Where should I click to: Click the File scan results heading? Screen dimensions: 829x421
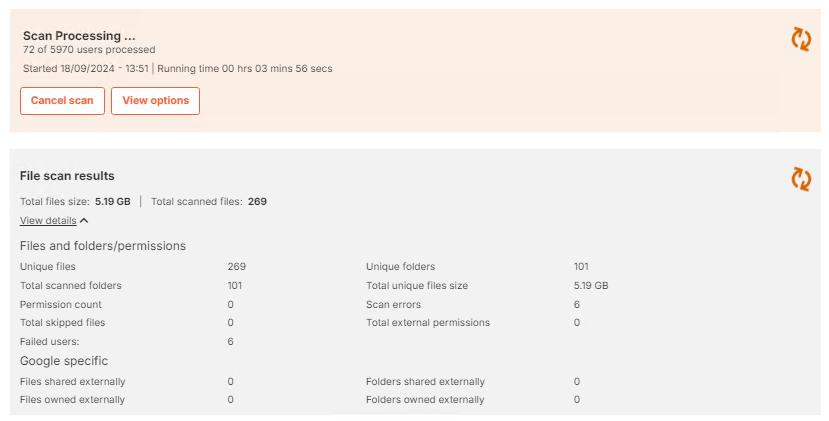67,176
